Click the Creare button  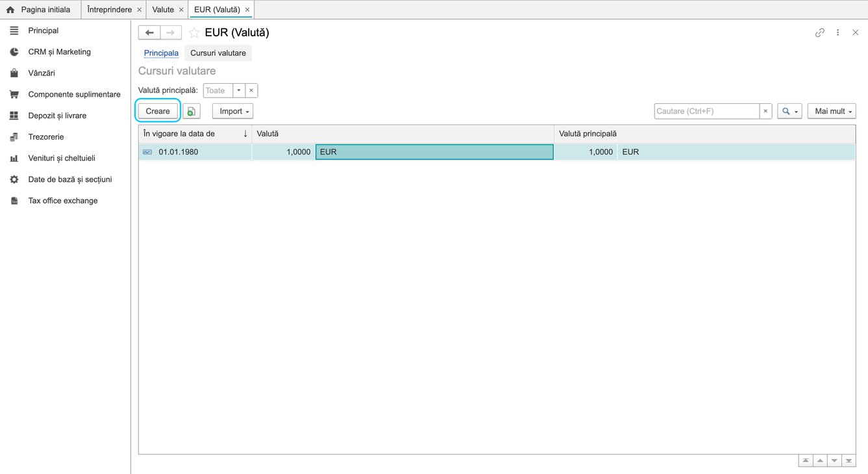click(158, 111)
